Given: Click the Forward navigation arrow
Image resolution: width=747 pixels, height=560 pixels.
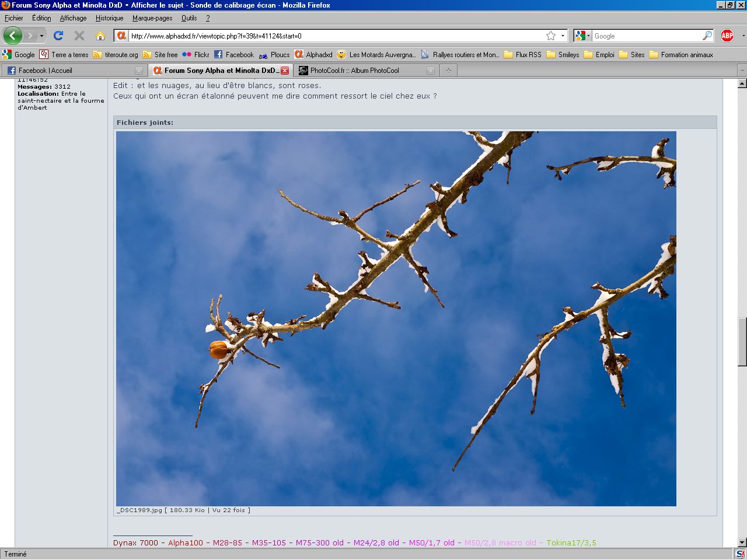Looking at the screenshot, I should [x=30, y=36].
